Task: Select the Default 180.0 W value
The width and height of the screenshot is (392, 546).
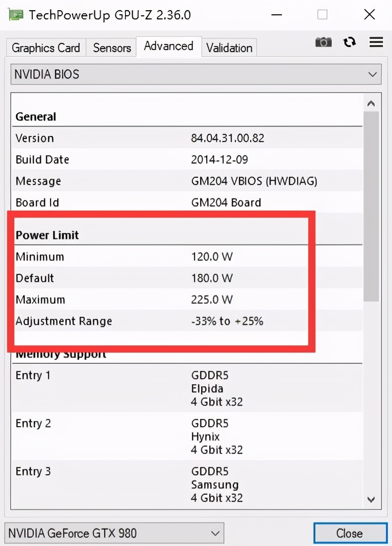Action: (212, 278)
